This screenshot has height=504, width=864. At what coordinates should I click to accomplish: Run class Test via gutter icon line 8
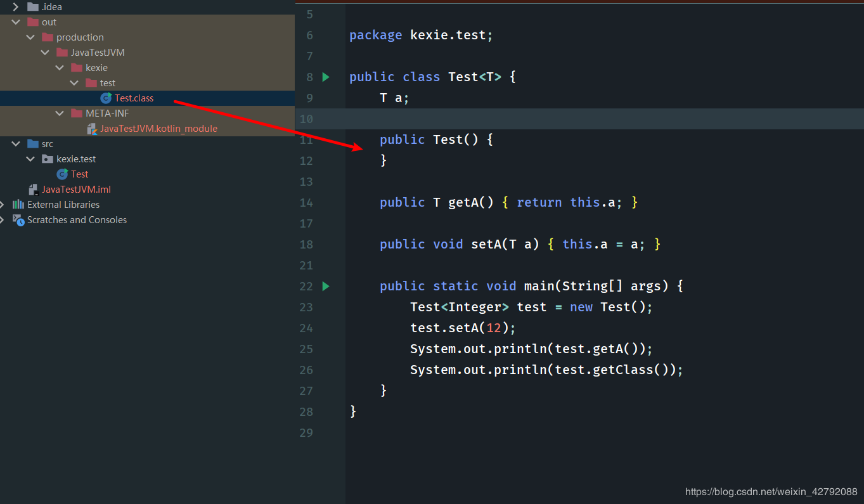tap(326, 77)
